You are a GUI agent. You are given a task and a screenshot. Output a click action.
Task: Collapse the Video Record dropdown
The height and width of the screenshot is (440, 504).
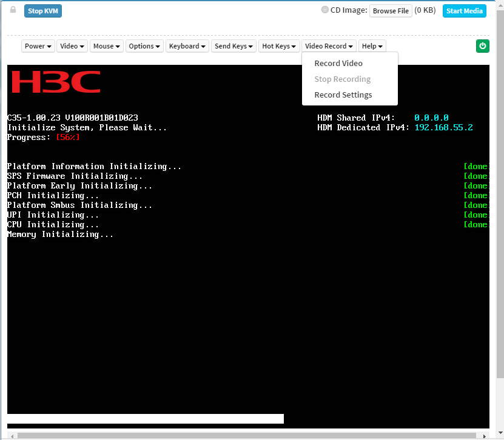(x=329, y=46)
